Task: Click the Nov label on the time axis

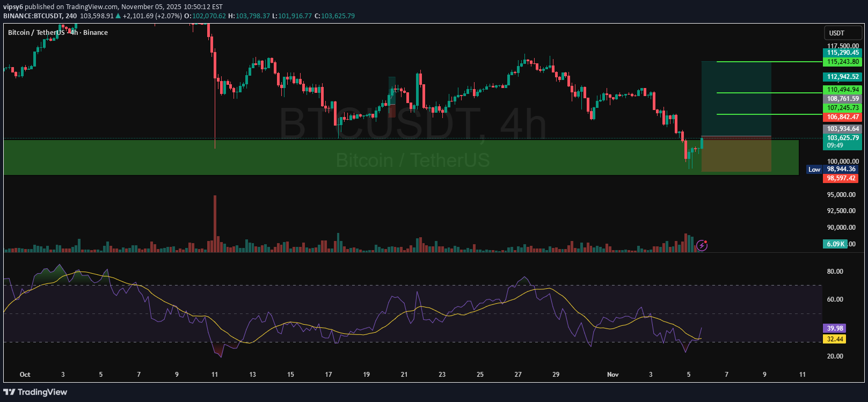Action: pyautogui.click(x=612, y=375)
